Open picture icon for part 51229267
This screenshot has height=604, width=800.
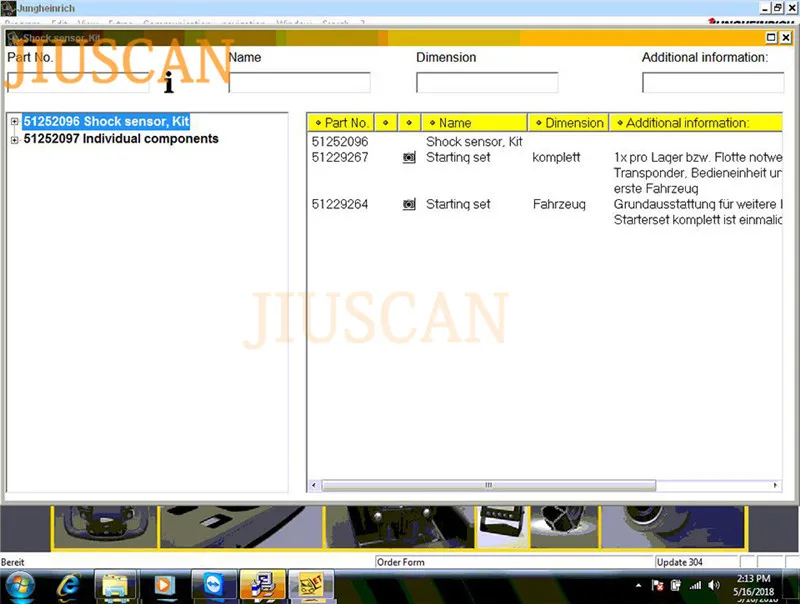(x=409, y=158)
